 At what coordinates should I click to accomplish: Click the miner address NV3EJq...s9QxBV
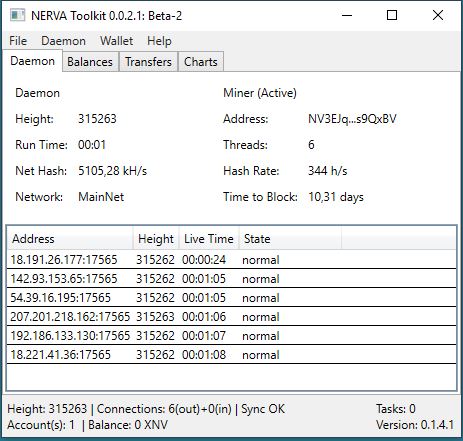[352, 119]
